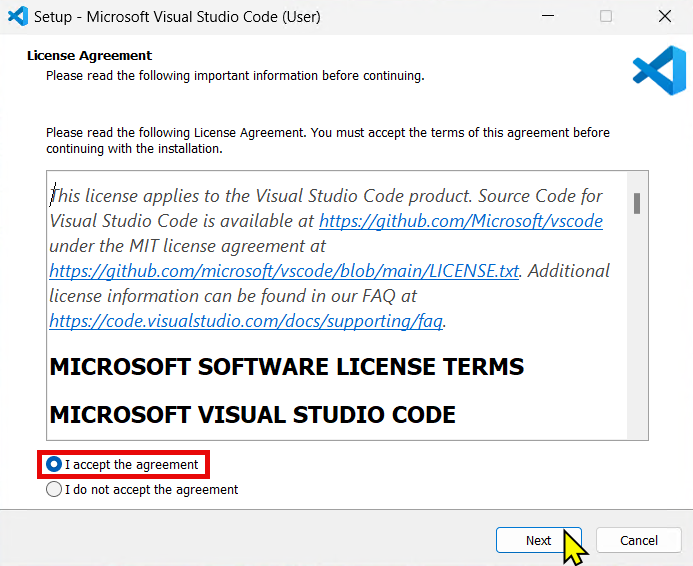Click the VS Code icon in title bar
693x566 pixels.
point(17,17)
